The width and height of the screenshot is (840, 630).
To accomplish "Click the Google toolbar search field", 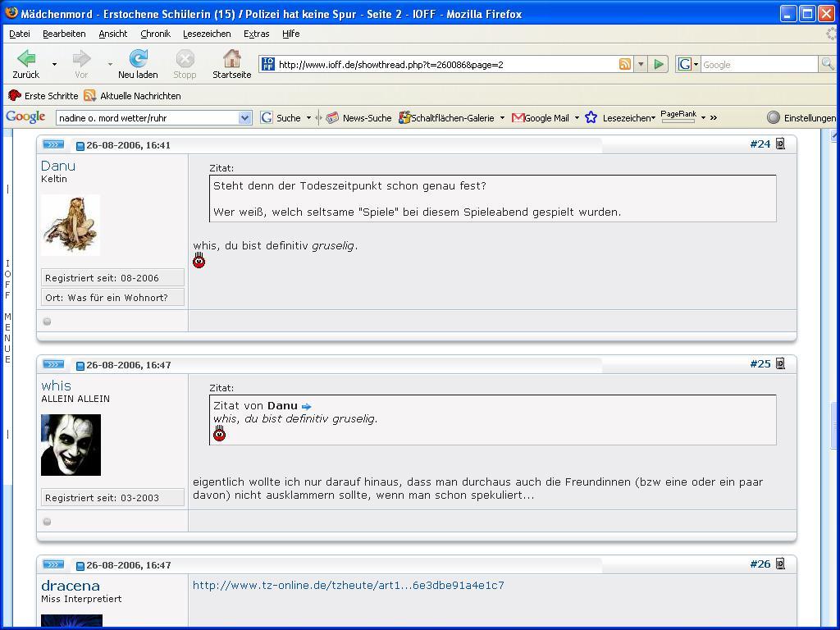I will coord(148,118).
